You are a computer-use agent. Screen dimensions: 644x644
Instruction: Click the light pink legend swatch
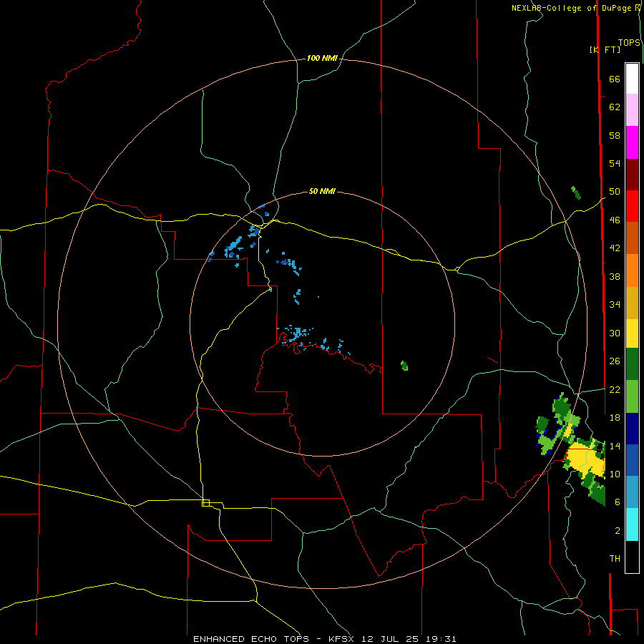(x=632, y=110)
